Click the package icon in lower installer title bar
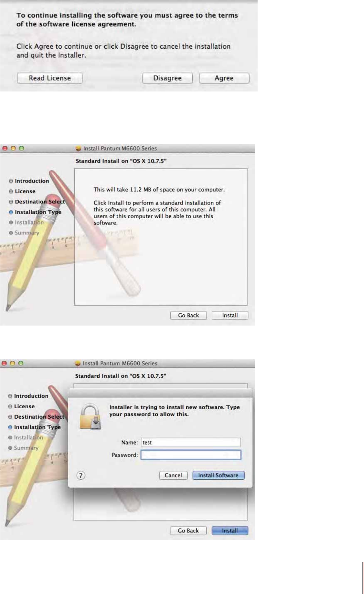Image resolution: width=364 pixels, height=594 pixels. tap(78, 364)
